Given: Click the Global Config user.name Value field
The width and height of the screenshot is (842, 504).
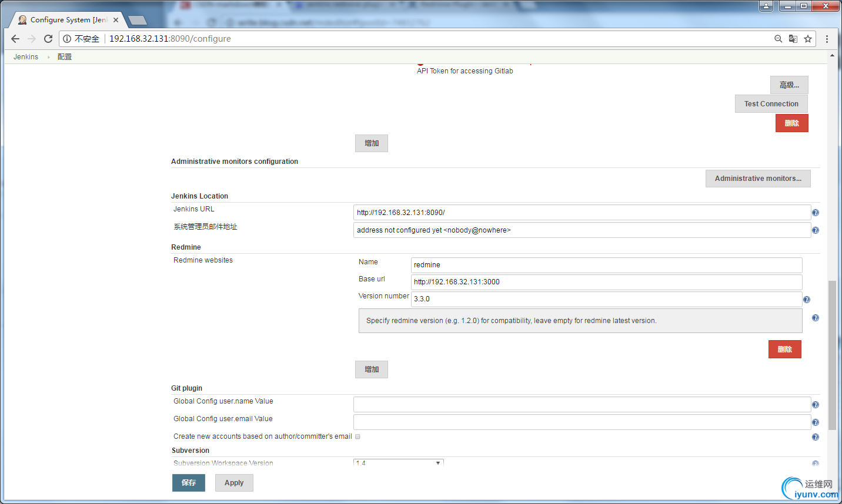Looking at the screenshot, I should tap(582, 405).
